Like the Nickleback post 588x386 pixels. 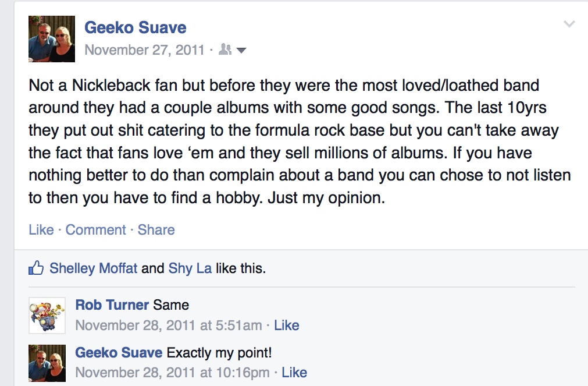tap(41, 230)
